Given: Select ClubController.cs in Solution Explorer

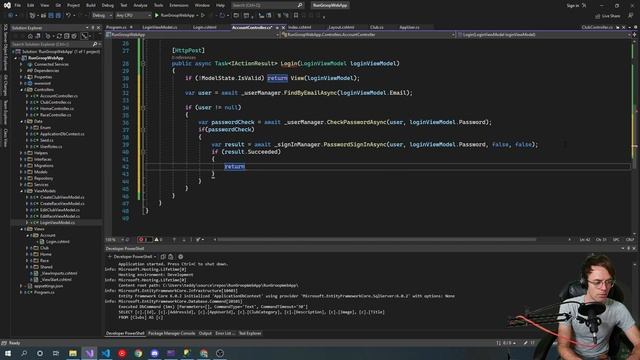Looking at the screenshot, I should [x=56, y=102].
